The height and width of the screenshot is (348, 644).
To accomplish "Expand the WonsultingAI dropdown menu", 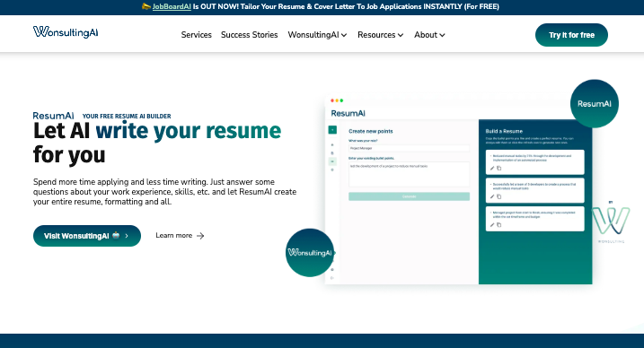I will click(x=317, y=35).
